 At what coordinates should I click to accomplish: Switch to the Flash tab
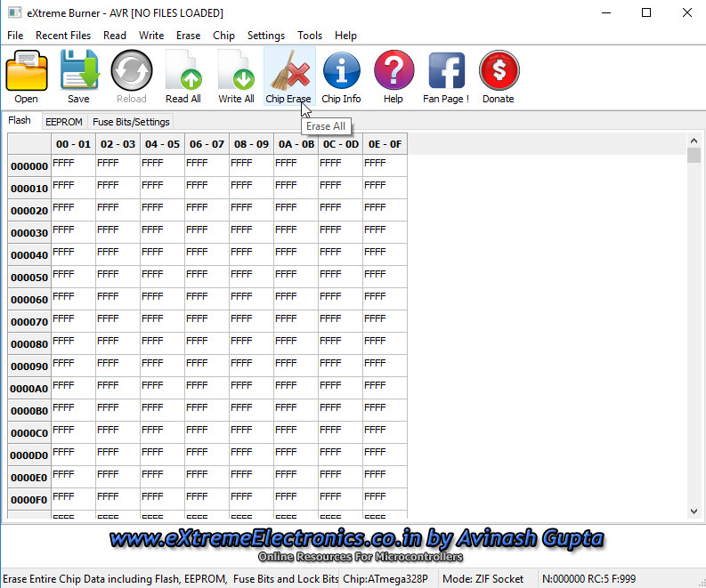coord(20,121)
